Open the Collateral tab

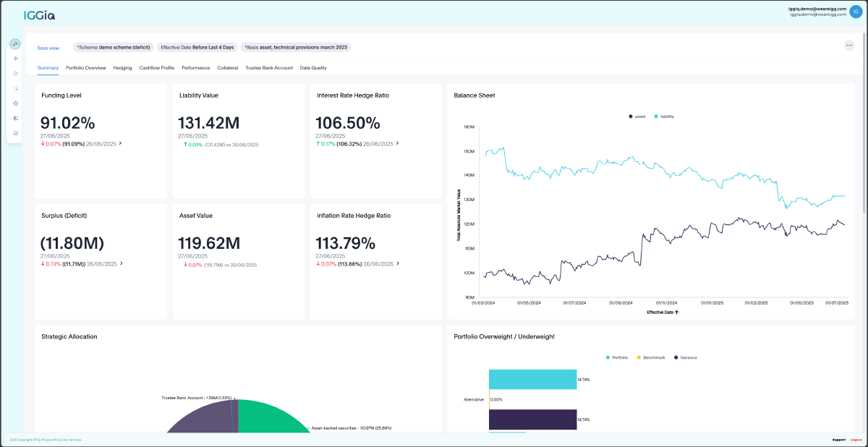pos(228,67)
